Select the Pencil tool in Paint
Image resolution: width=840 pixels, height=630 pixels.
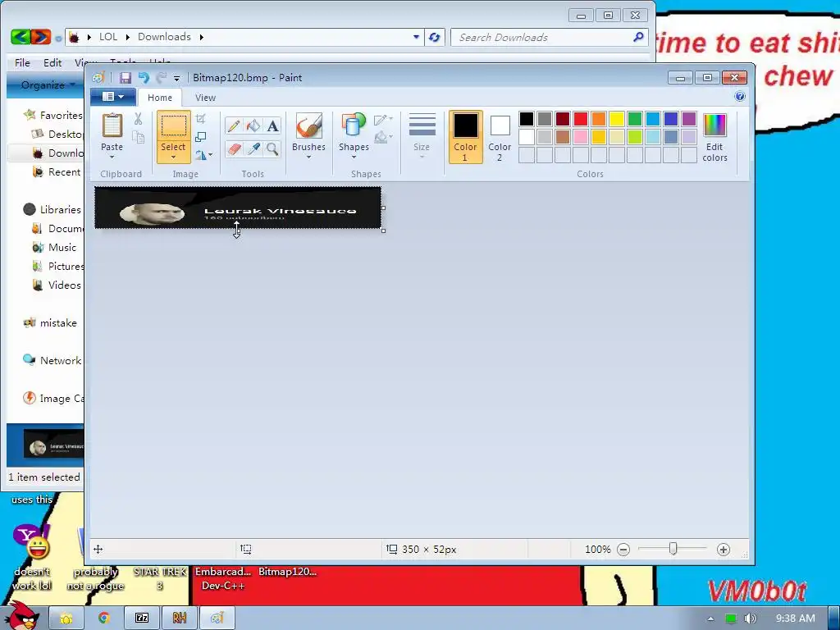click(x=234, y=126)
